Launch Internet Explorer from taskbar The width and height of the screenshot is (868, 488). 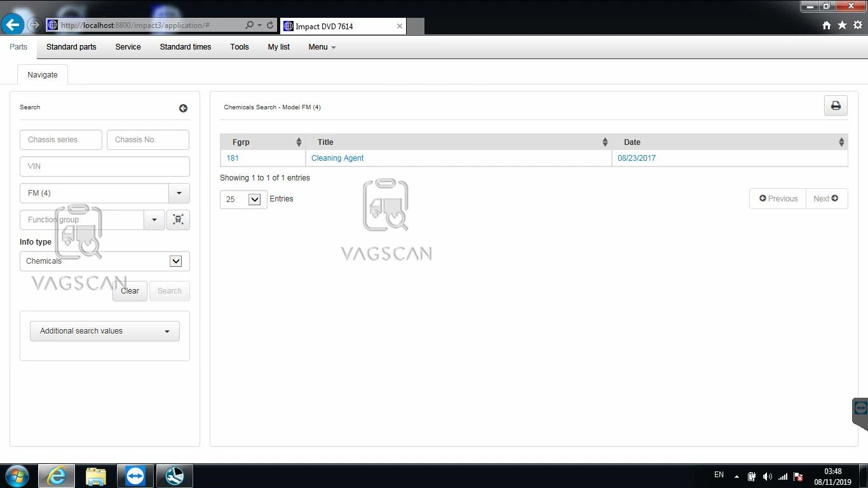click(57, 476)
